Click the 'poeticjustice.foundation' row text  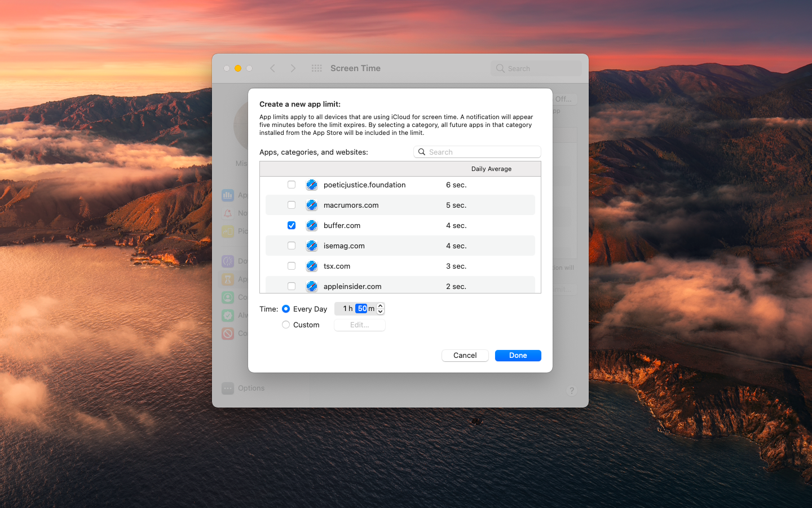364,185
